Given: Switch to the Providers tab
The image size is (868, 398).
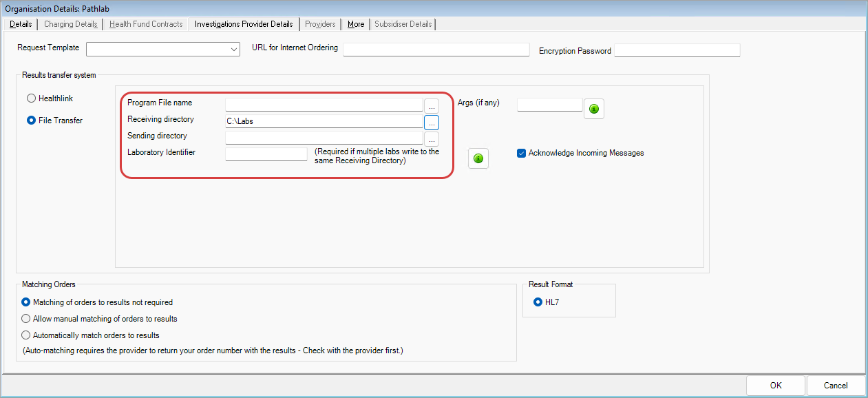Looking at the screenshot, I should (320, 24).
